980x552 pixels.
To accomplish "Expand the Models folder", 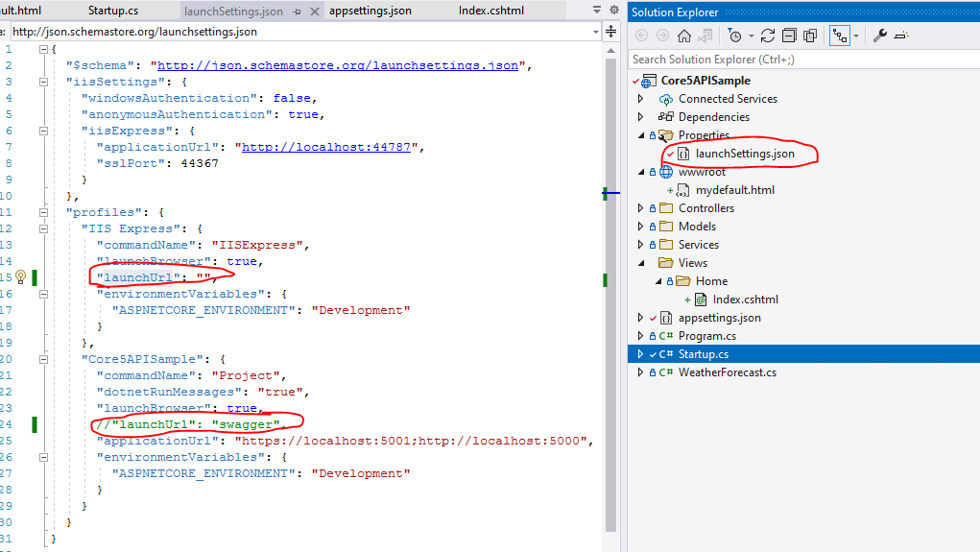I will coord(640,227).
